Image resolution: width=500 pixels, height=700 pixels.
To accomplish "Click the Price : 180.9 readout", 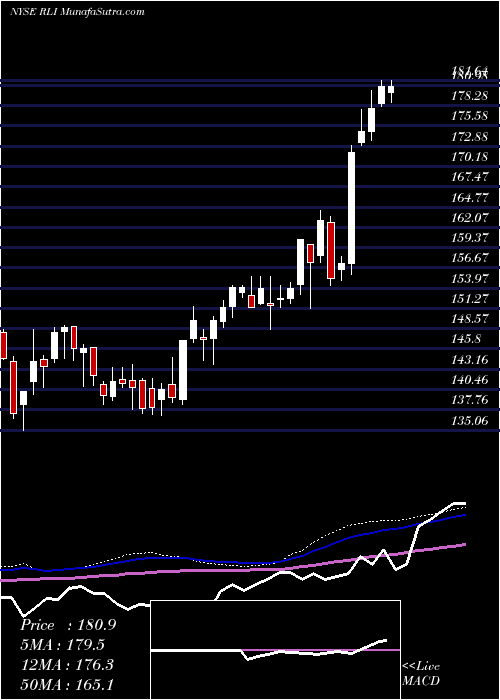I will [68, 625].
